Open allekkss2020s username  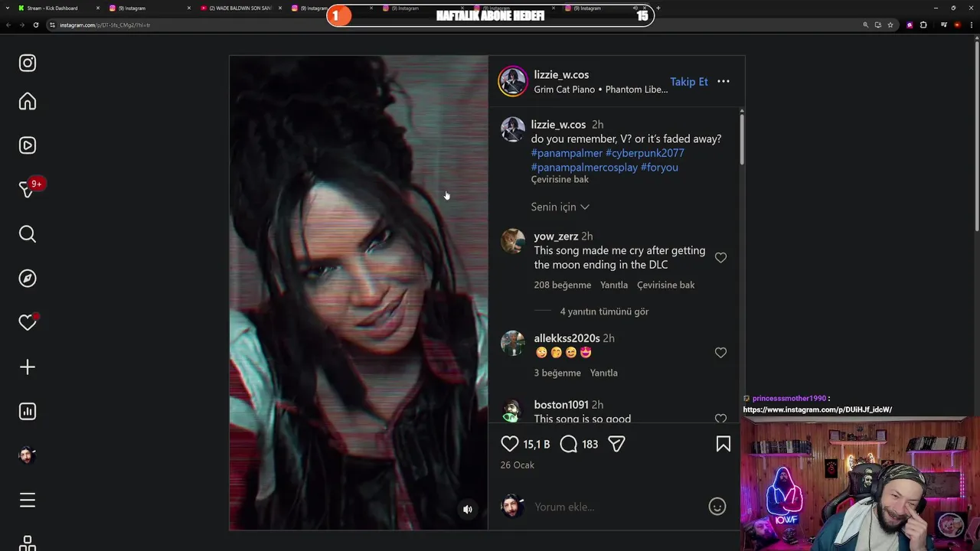point(567,338)
